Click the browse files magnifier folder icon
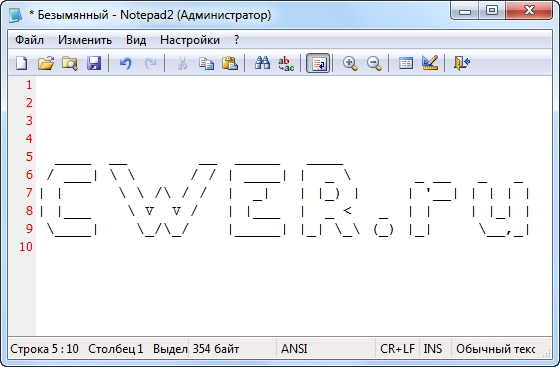560x367 pixels. (x=70, y=63)
